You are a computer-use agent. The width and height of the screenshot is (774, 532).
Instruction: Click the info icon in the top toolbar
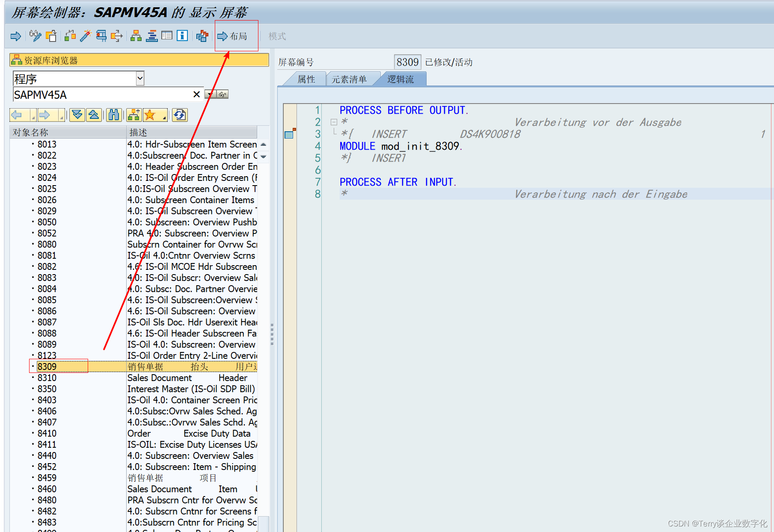pos(182,36)
